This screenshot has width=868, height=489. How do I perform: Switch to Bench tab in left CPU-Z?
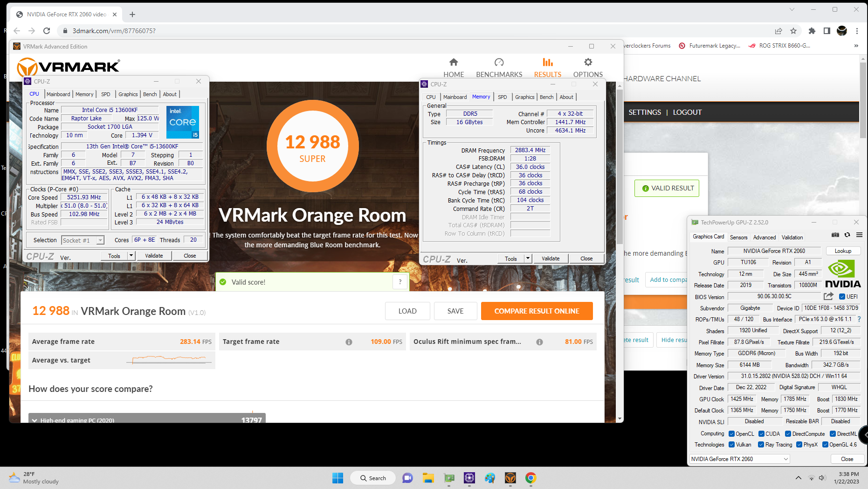(150, 94)
